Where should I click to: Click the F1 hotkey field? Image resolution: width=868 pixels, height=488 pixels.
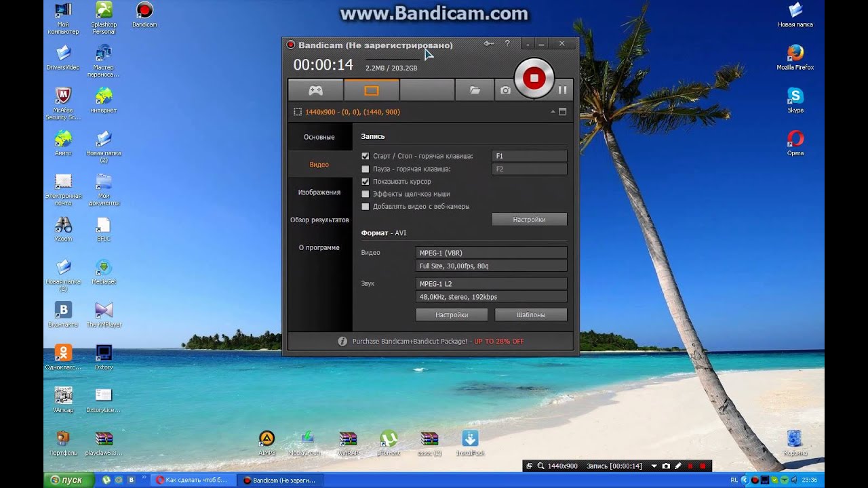tap(529, 156)
